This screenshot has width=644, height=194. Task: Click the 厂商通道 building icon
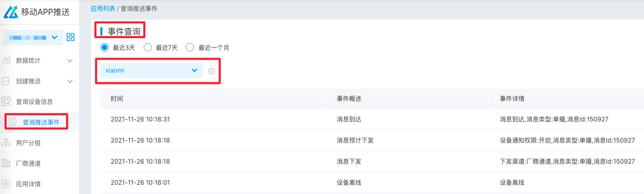point(7,164)
